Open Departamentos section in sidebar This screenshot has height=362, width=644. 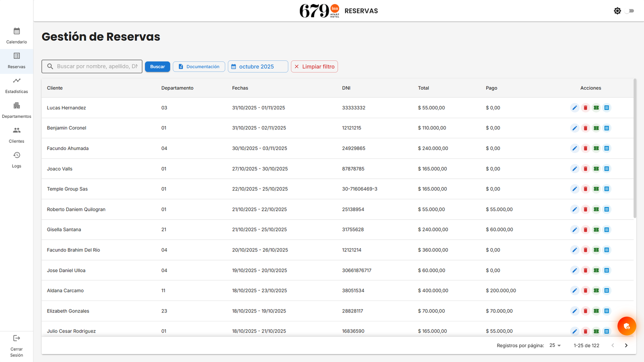(x=17, y=110)
